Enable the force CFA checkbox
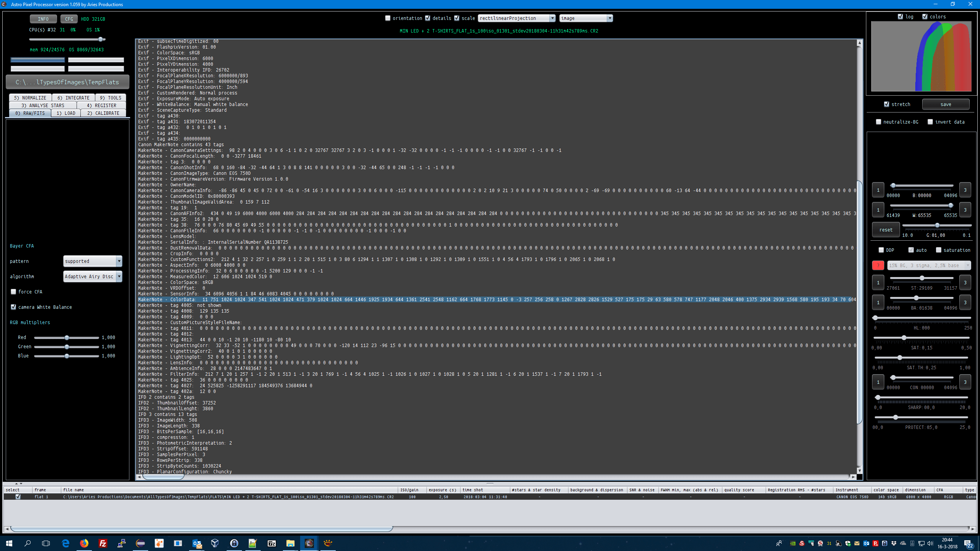This screenshot has height=551, width=980. pyautogui.click(x=13, y=292)
